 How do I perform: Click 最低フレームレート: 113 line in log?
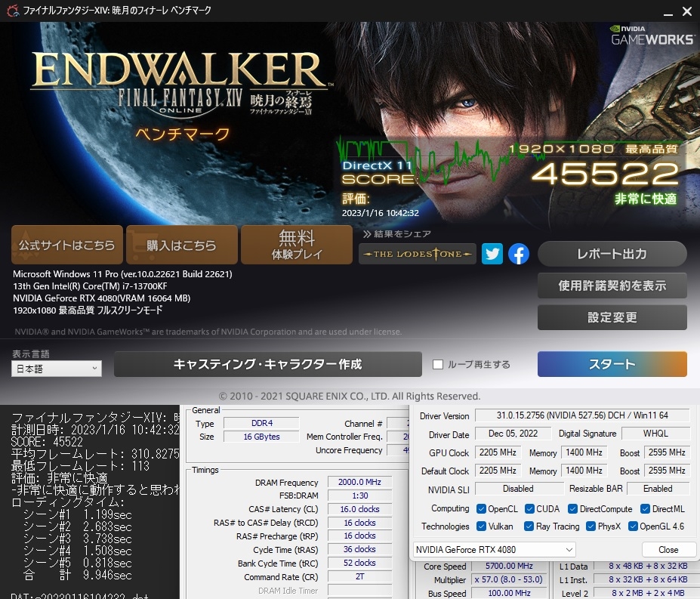(80, 466)
